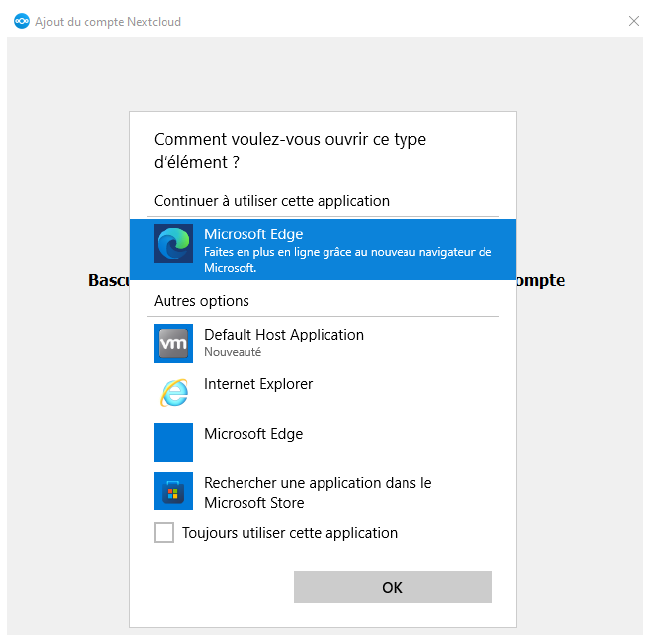Click the 'Comment voulez-vous ouvrir' dialog title
Screen dimensions: 650x635
tap(290, 151)
